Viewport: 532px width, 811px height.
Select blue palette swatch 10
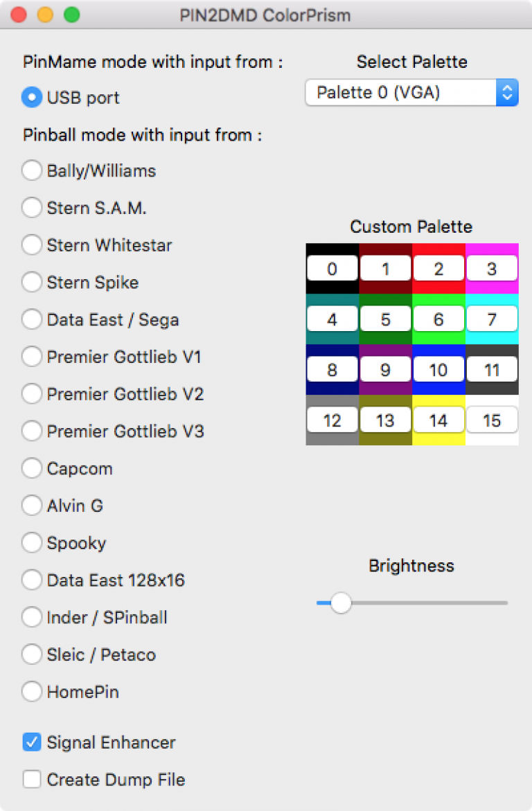[x=438, y=370]
